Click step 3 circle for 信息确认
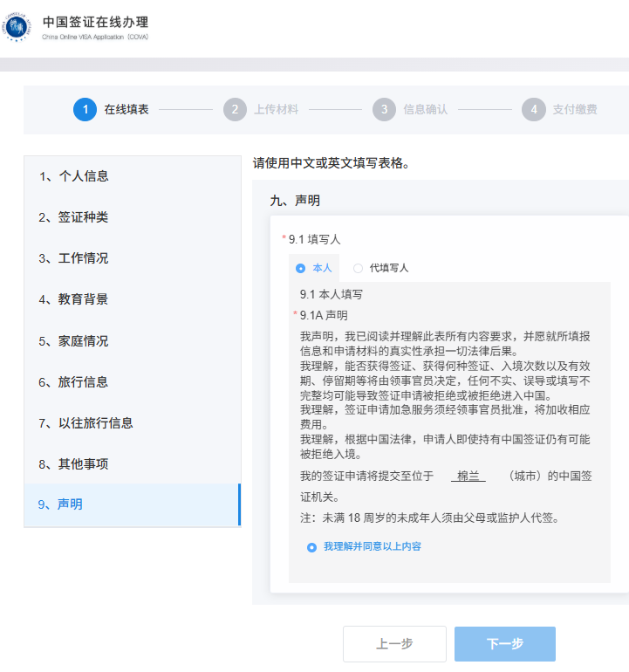Image resolution: width=629 pixels, height=672 pixels. pos(383,109)
